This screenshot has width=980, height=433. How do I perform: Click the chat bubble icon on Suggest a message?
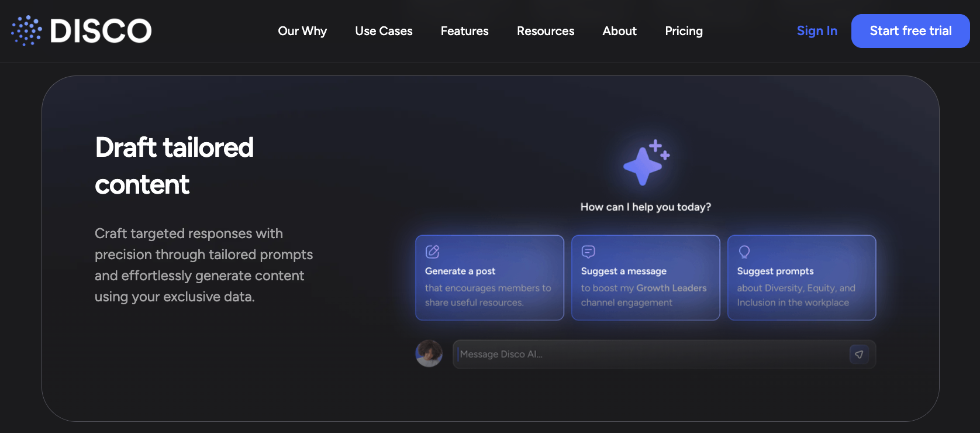click(x=588, y=252)
